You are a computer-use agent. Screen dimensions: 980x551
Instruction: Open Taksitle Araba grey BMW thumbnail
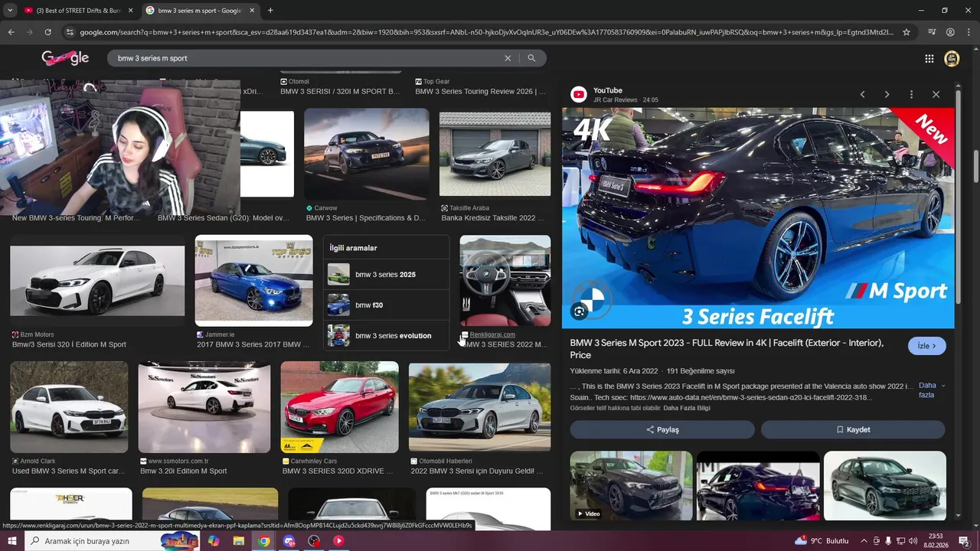(x=495, y=154)
